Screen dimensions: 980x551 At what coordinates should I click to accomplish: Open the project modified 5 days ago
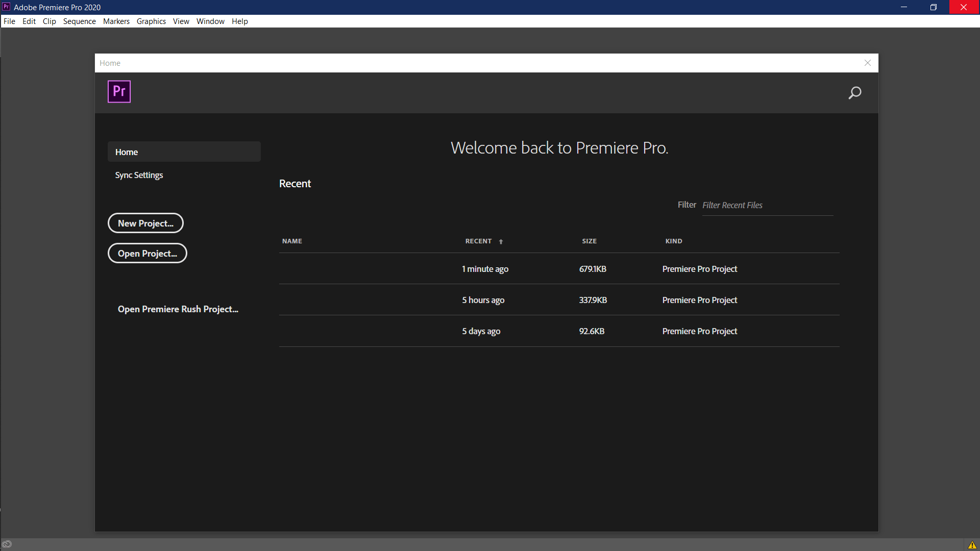(481, 331)
